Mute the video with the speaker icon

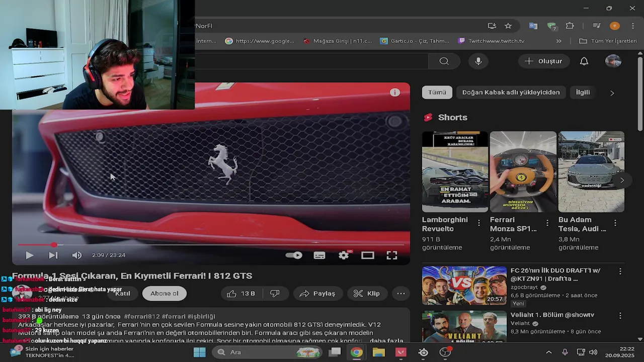[x=76, y=255]
